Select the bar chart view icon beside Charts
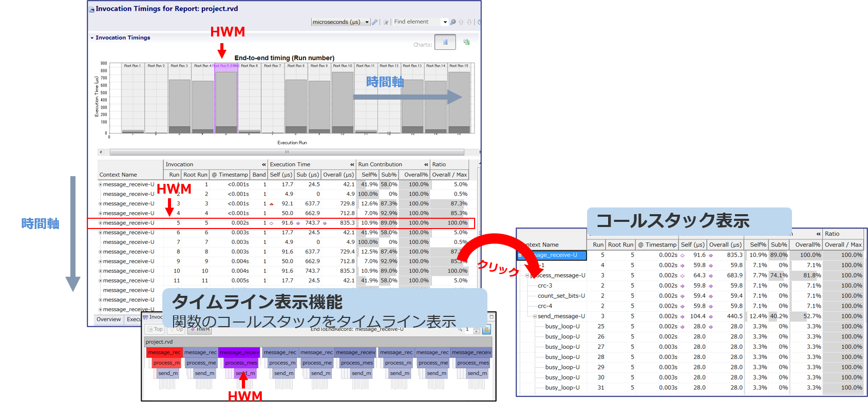 pyautogui.click(x=445, y=42)
